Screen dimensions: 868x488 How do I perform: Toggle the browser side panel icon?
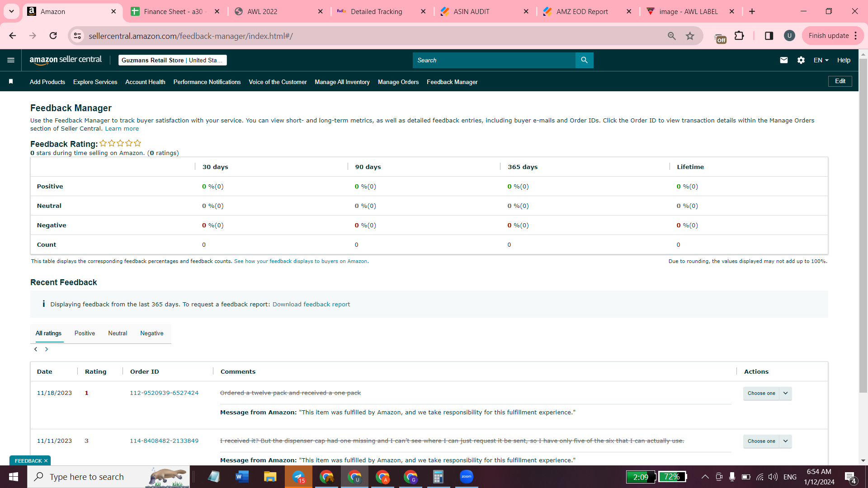point(769,36)
